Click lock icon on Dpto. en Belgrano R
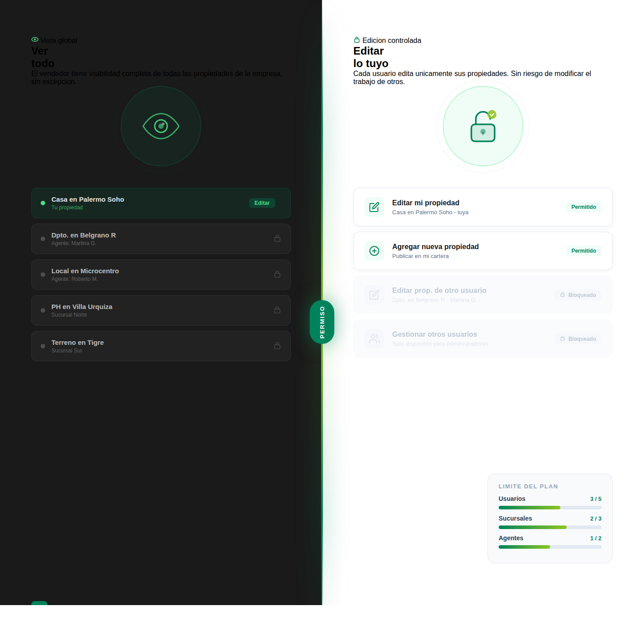The width and height of the screenshot is (644, 644). 277,239
